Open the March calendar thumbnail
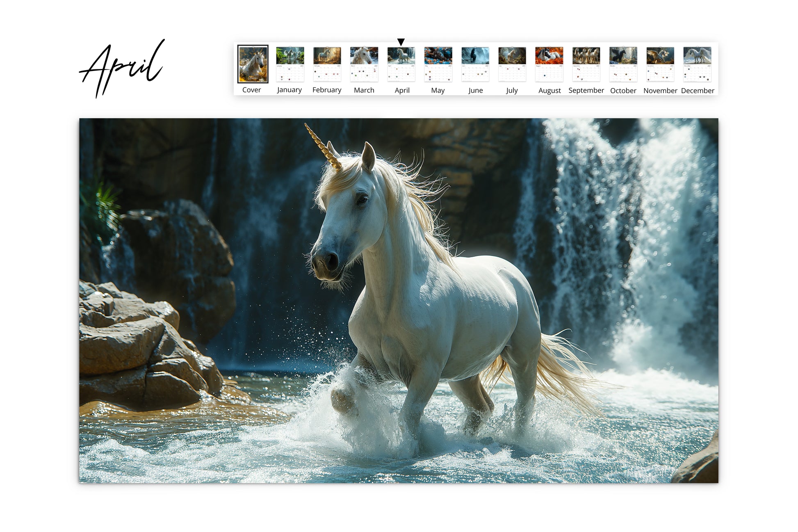 [364, 64]
